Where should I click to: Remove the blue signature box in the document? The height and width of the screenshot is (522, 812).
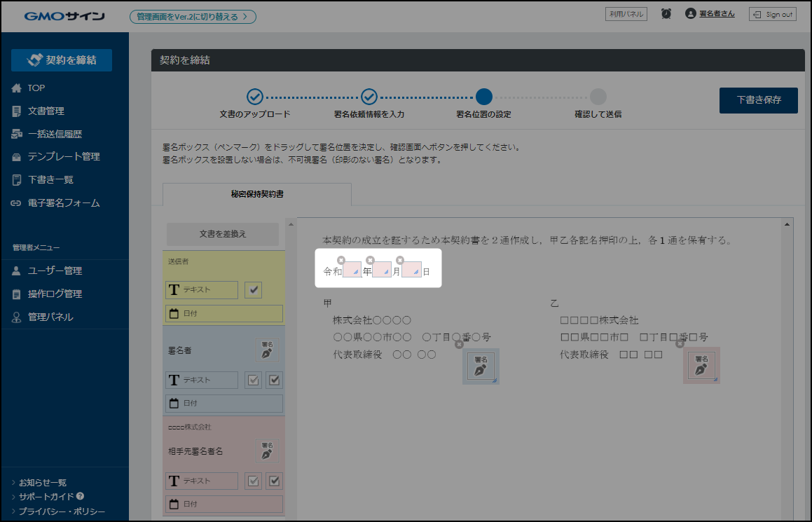(459, 344)
